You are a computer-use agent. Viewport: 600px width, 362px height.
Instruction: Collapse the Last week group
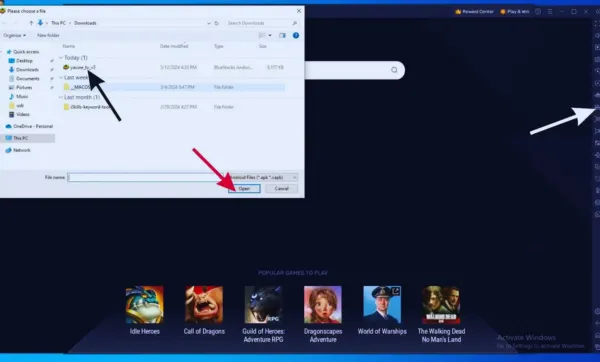coord(60,77)
